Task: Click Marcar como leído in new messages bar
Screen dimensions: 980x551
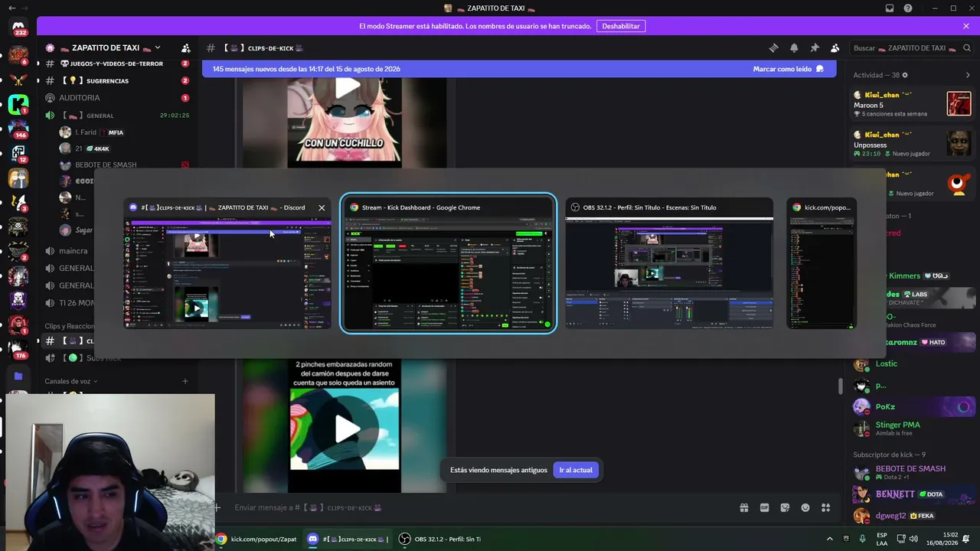Action: click(x=789, y=69)
